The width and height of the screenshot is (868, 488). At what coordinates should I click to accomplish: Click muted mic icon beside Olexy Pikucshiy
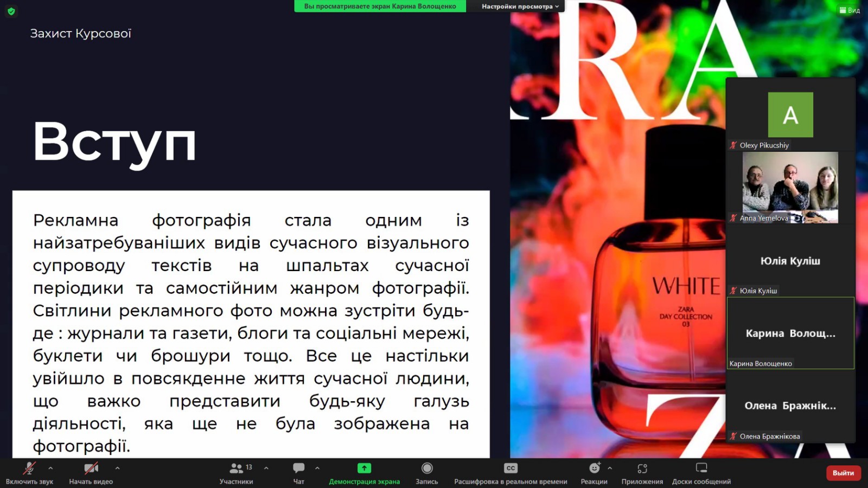(x=733, y=145)
